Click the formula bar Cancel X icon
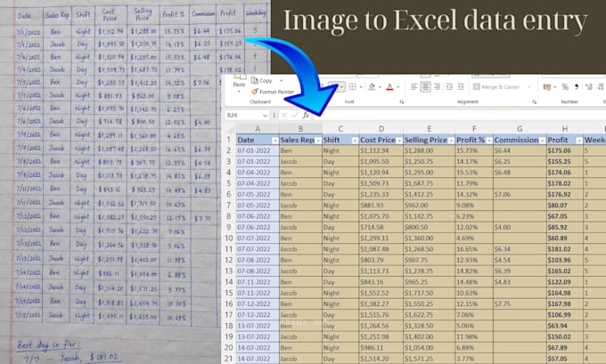Viewport: 606px width, 364px height. tap(284, 115)
